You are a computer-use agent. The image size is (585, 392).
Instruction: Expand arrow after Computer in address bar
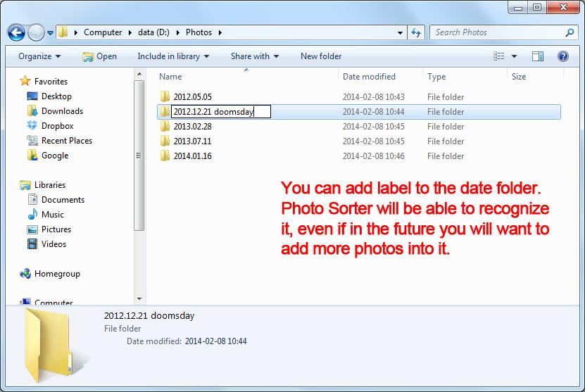click(x=130, y=33)
